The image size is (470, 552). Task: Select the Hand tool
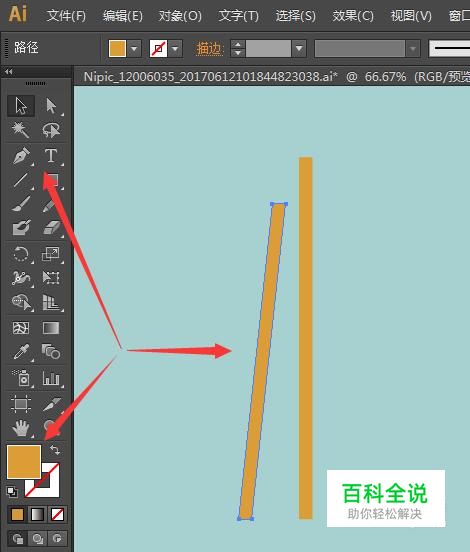coord(21,428)
